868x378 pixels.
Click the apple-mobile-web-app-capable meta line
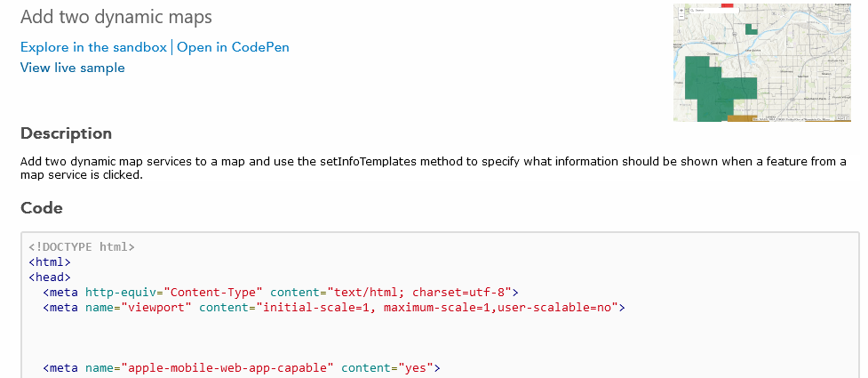[x=241, y=367]
